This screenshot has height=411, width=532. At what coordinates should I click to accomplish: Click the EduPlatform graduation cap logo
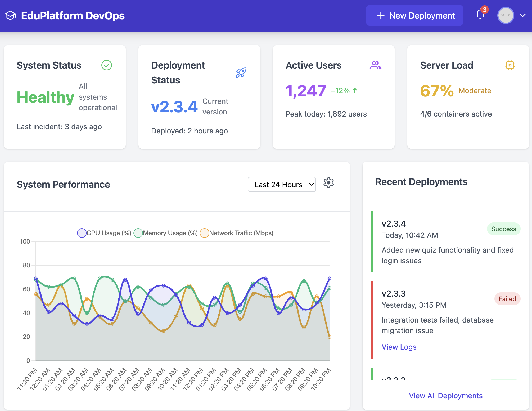point(11,16)
